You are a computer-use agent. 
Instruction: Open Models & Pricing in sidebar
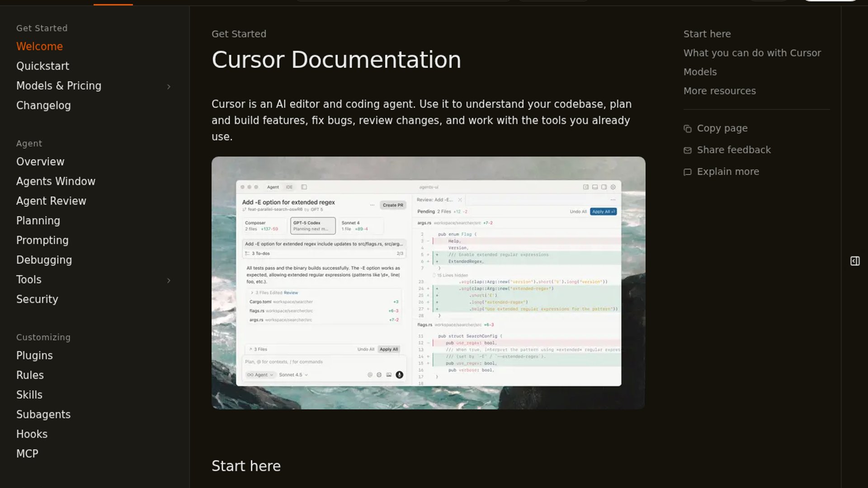[x=59, y=86]
